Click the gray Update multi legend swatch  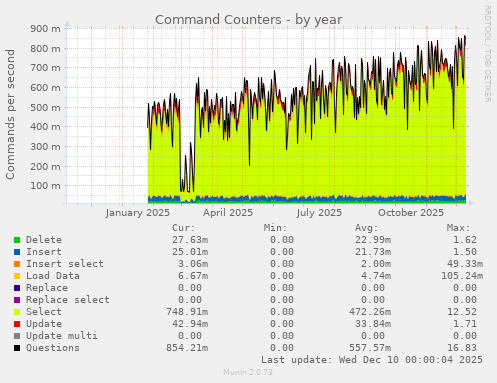point(17,336)
